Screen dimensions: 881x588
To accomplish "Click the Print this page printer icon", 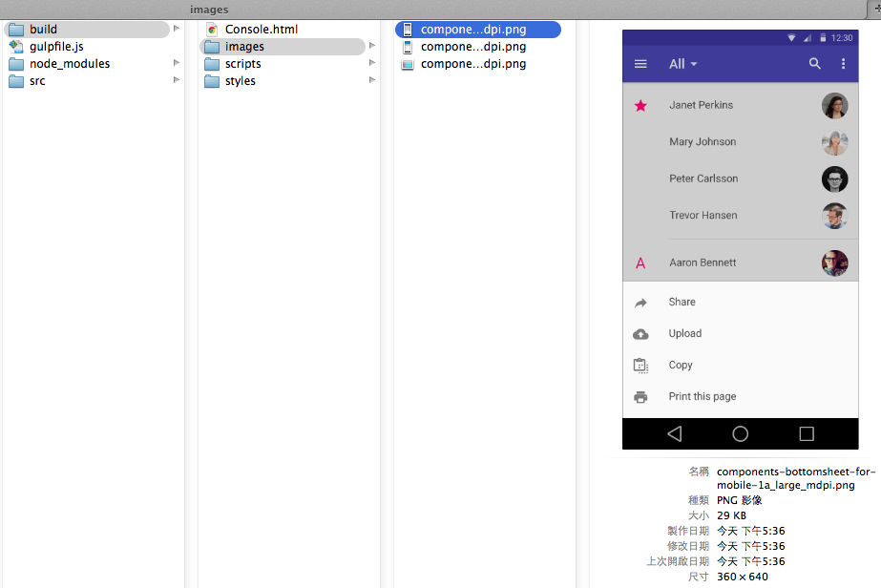I will 640,397.
